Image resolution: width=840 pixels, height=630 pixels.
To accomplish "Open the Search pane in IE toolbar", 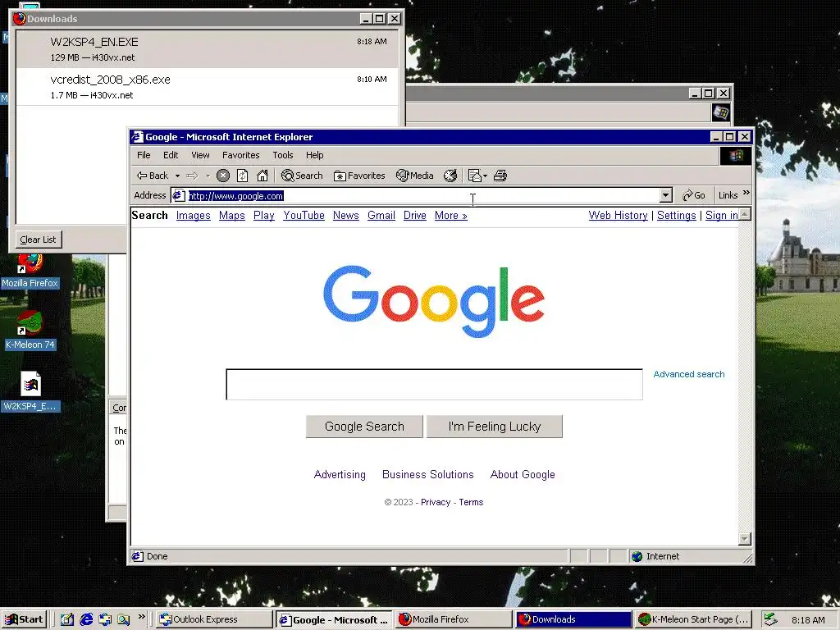I will [302, 176].
